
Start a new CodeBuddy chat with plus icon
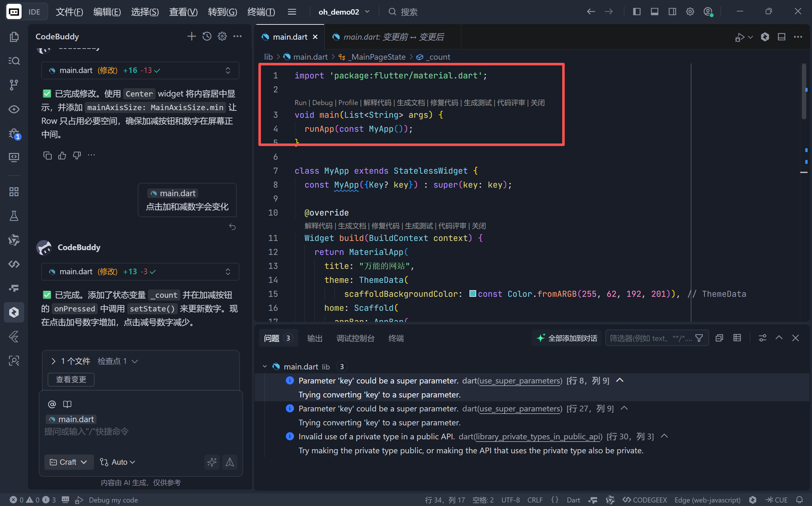[191, 36]
